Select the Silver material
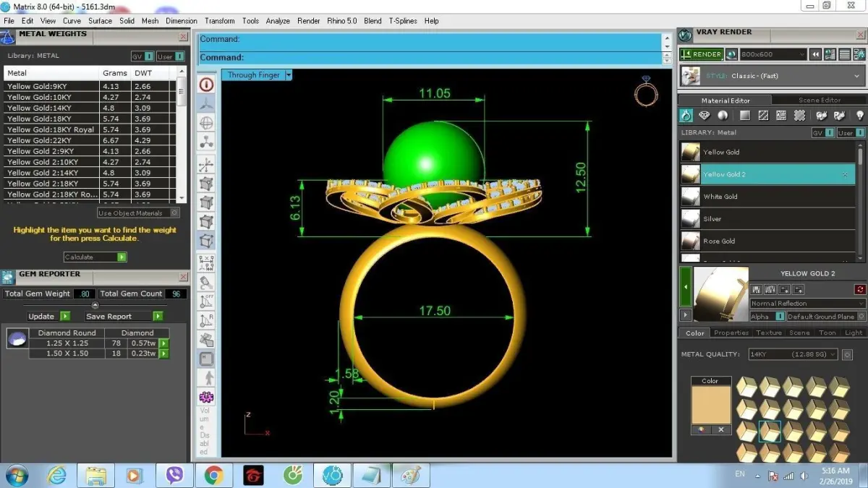 click(767, 219)
